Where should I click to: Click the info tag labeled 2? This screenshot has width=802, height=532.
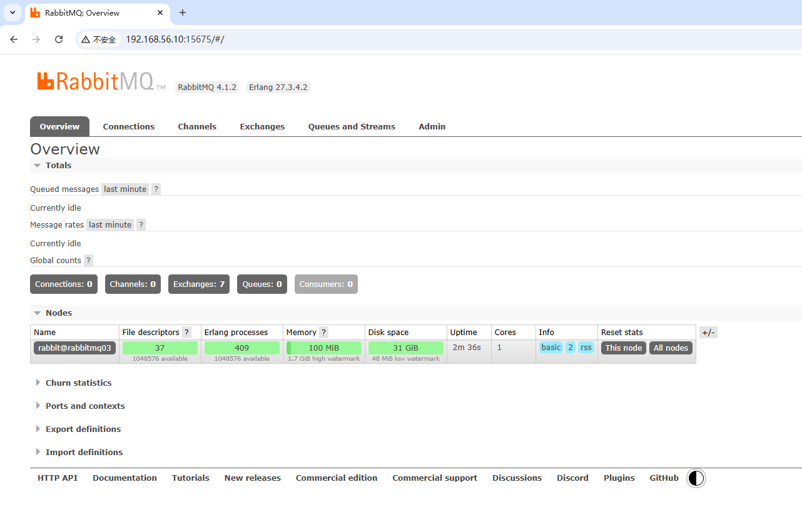tap(571, 348)
